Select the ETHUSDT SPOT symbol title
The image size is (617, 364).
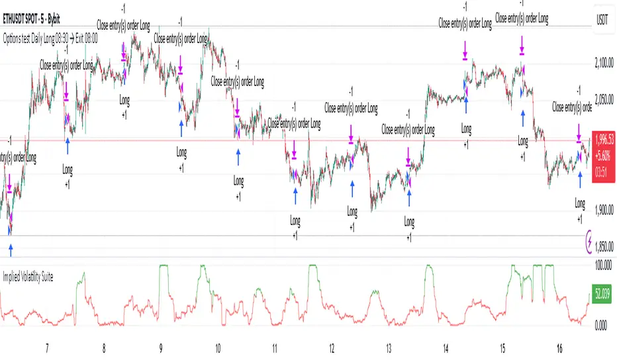click(x=32, y=19)
